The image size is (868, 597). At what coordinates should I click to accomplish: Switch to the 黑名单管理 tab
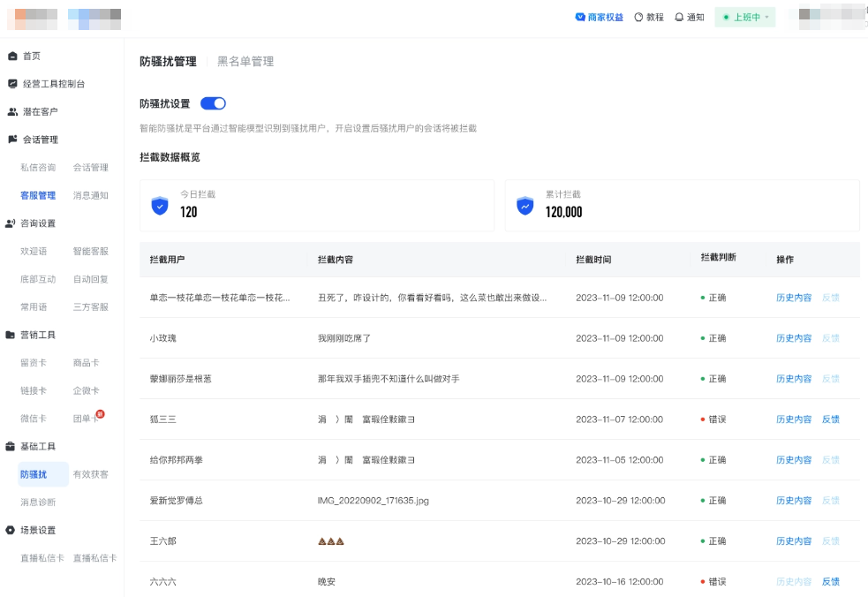coord(244,63)
